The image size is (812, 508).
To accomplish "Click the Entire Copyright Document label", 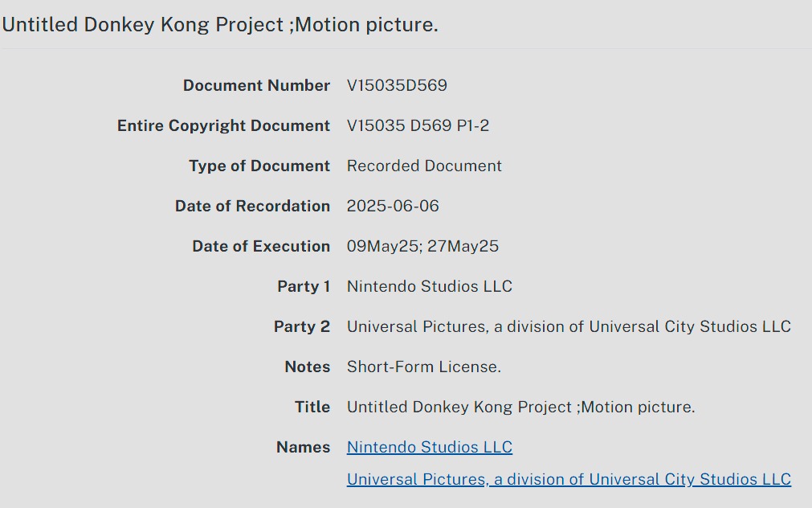I will [x=223, y=125].
